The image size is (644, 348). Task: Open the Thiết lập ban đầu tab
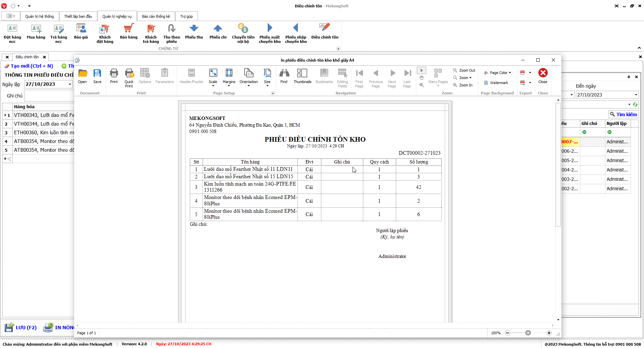tap(78, 16)
